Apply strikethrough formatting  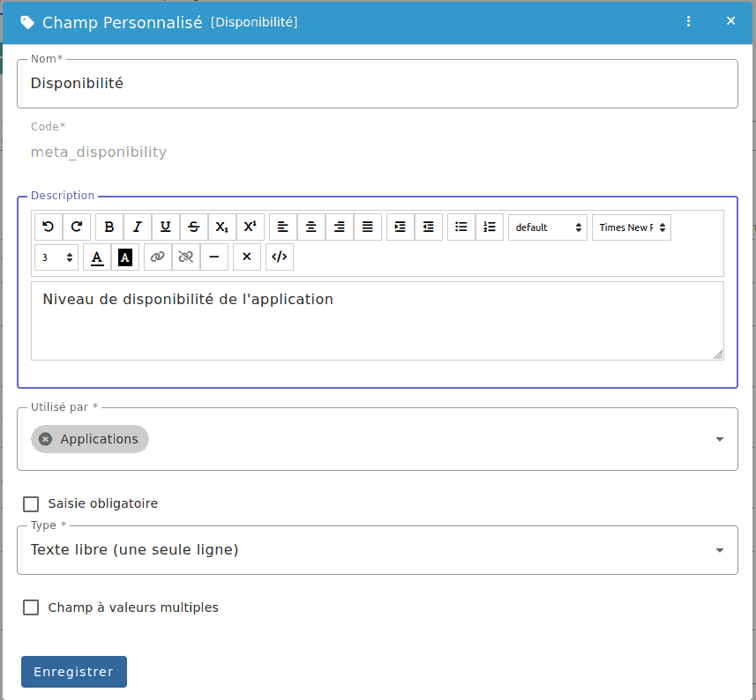(x=194, y=227)
